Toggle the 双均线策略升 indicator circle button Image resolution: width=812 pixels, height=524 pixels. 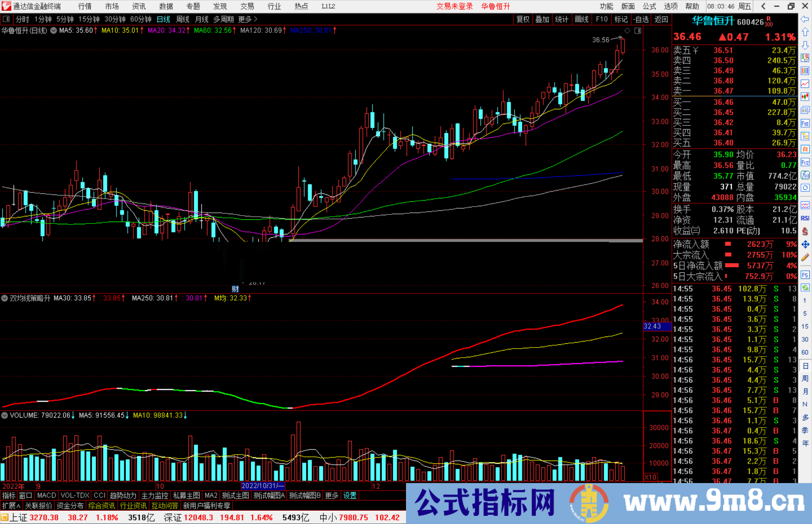[x=5, y=298]
